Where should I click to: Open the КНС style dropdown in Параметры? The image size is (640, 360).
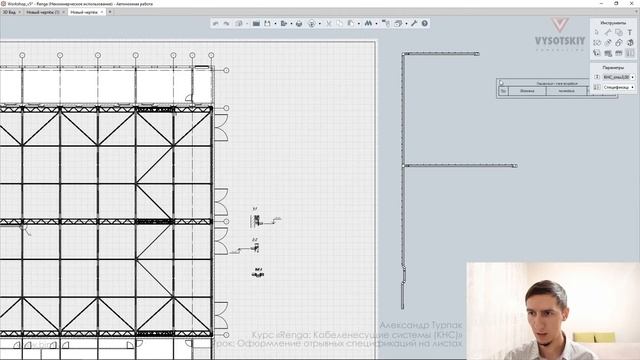click(x=619, y=77)
